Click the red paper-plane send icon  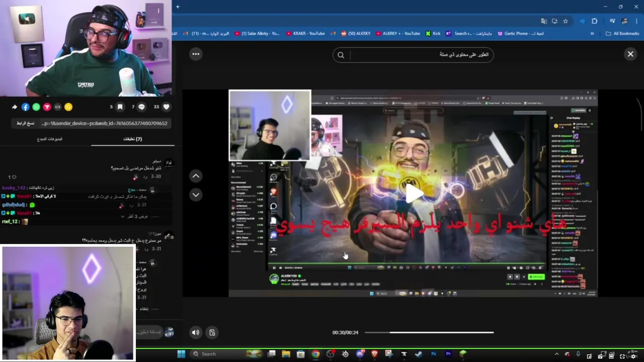click(47, 107)
